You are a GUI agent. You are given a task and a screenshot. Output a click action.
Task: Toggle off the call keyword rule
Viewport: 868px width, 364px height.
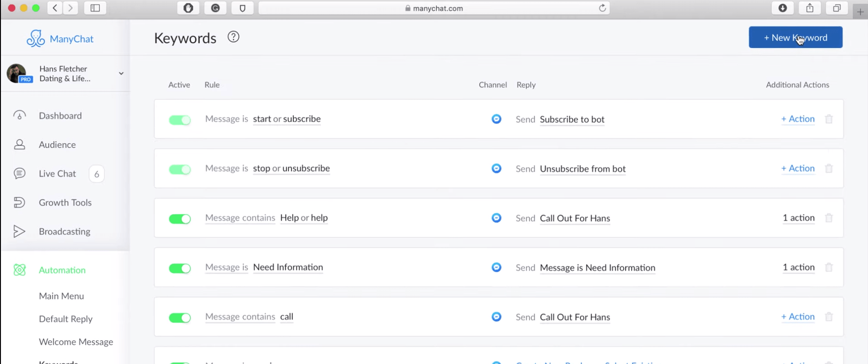coord(180,318)
